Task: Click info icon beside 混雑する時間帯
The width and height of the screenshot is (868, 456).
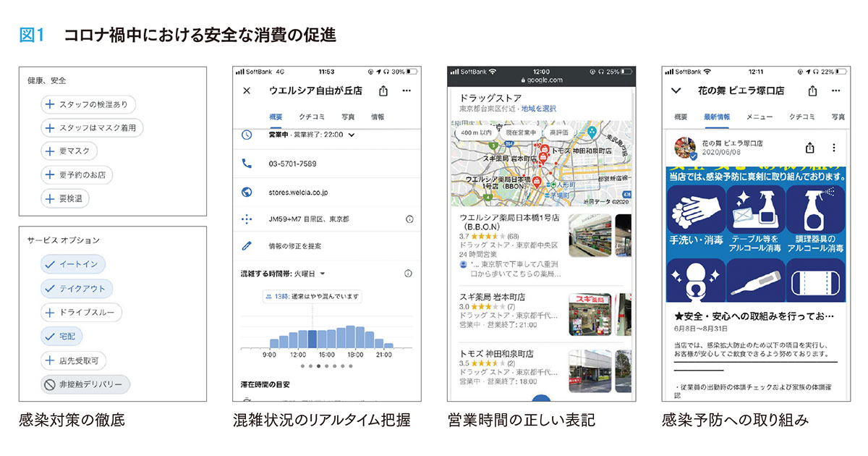Action: click(x=408, y=274)
